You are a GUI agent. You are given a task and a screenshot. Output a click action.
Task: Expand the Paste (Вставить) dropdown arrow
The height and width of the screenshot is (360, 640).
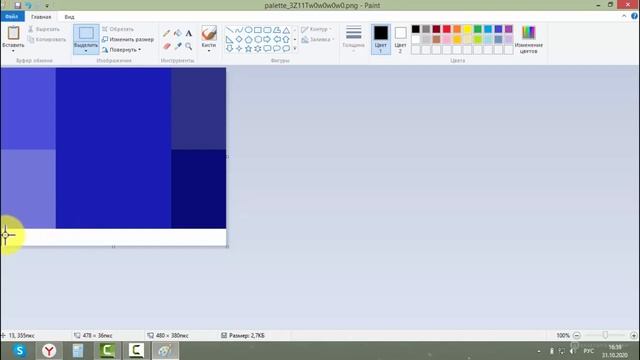click(x=13, y=51)
